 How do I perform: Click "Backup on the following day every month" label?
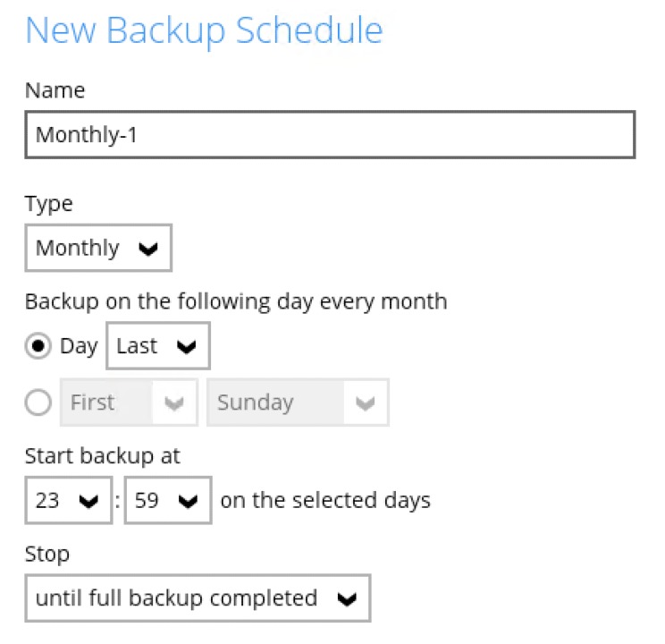pyautogui.click(x=236, y=301)
